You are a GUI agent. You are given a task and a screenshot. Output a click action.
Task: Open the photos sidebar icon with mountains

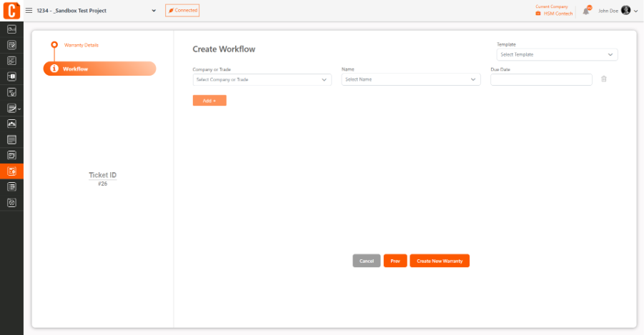[11, 124]
